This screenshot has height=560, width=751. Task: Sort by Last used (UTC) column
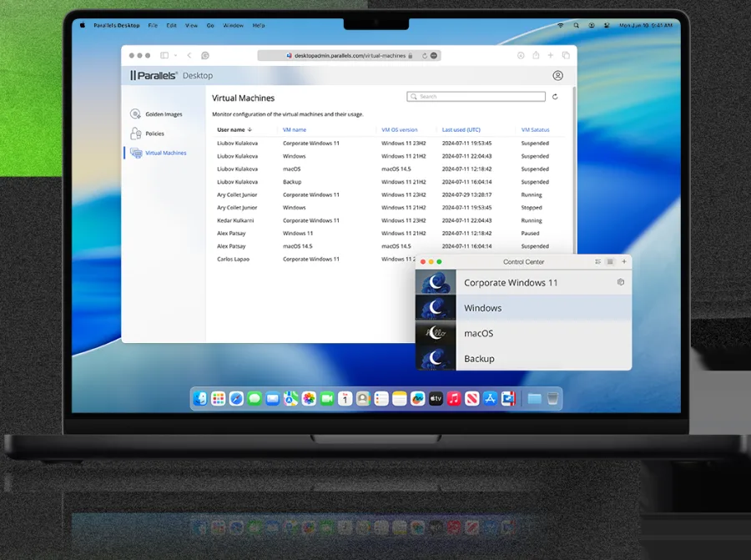coord(461,130)
